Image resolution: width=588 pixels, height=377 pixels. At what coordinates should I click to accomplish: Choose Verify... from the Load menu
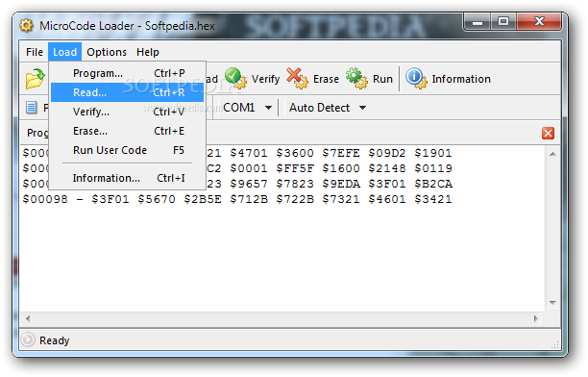click(x=128, y=112)
